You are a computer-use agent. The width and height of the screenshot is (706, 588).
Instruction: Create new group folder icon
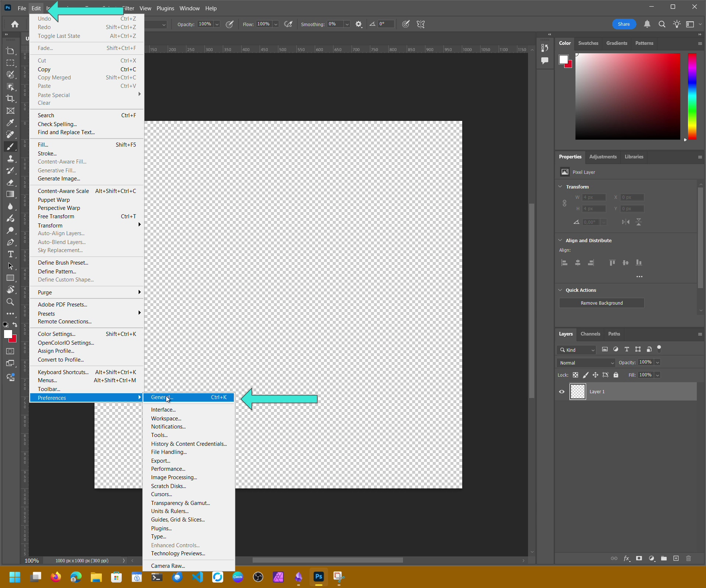(x=664, y=558)
